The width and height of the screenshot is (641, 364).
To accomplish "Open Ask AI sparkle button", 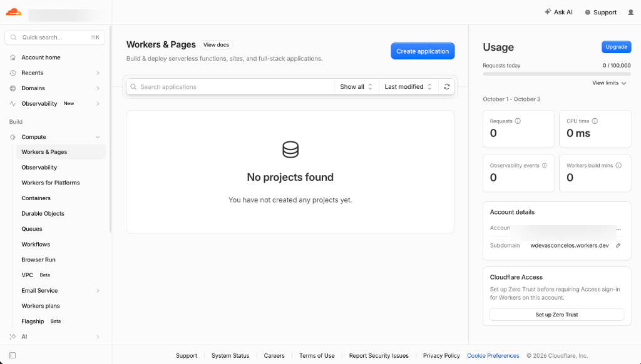I will pyautogui.click(x=558, y=13).
